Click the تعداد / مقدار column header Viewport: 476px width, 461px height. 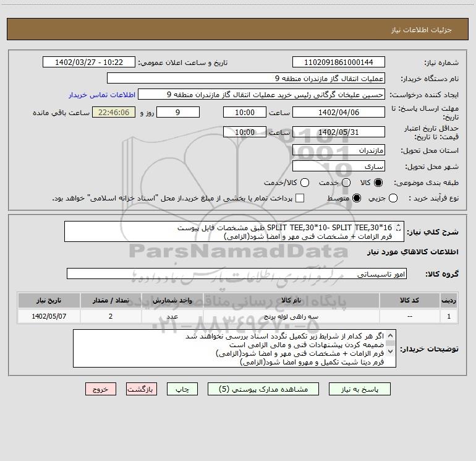point(111,300)
